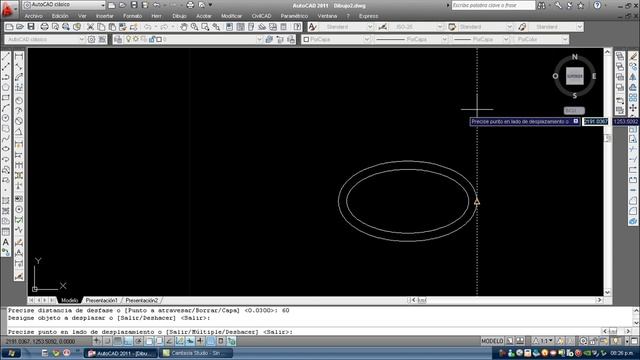Click the Linear dimension tool
The width and height of the screenshot is (640, 360).
19,56
